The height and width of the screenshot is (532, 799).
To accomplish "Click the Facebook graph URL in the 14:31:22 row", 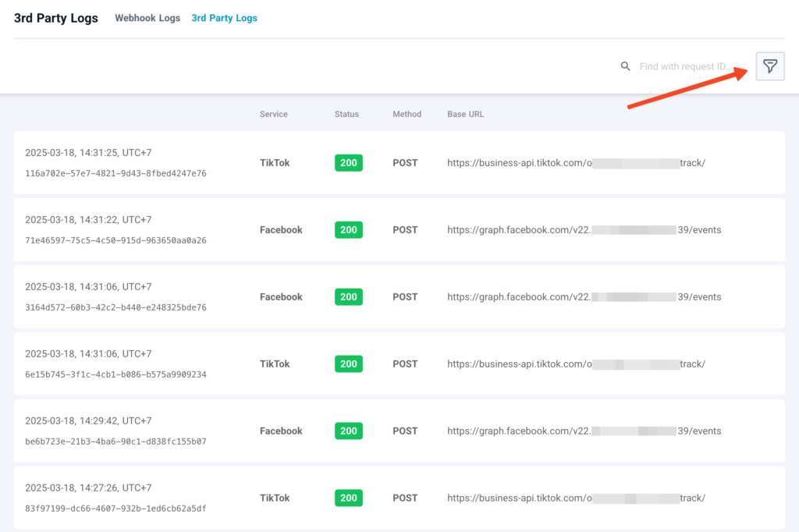I will coord(584,230).
